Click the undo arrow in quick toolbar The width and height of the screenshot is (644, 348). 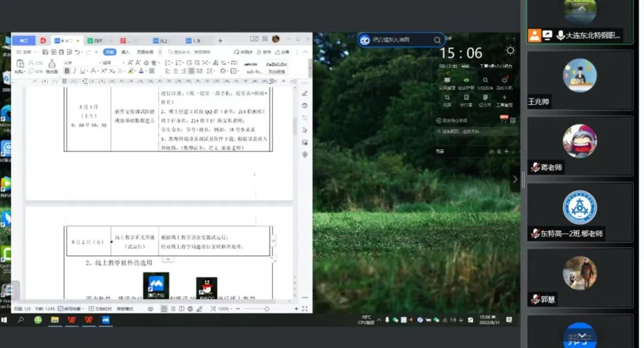[78, 53]
